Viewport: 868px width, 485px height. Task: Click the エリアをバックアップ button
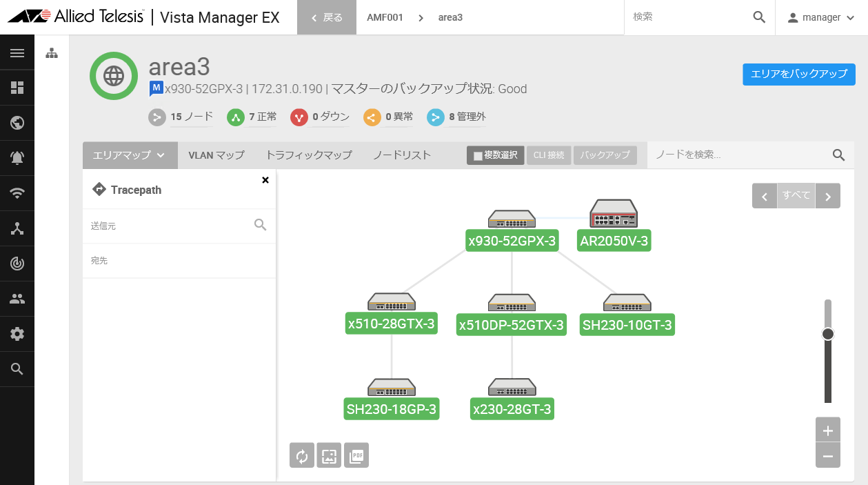tap(799, 74)
